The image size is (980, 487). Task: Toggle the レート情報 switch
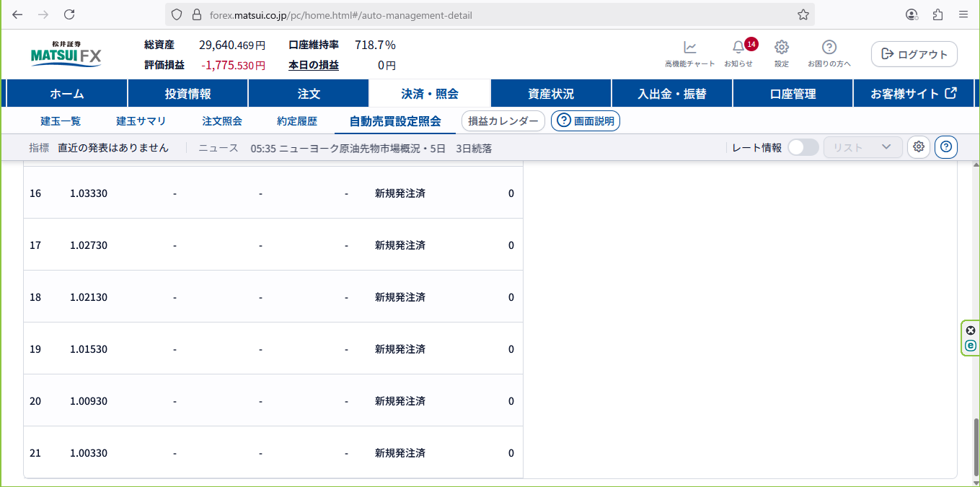[803, 147]
